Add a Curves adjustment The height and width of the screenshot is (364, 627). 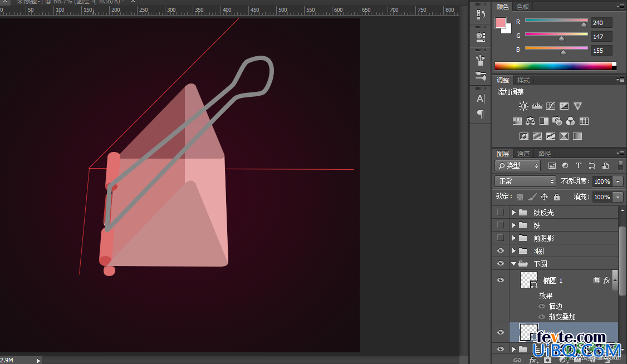[x=551, y=106]
